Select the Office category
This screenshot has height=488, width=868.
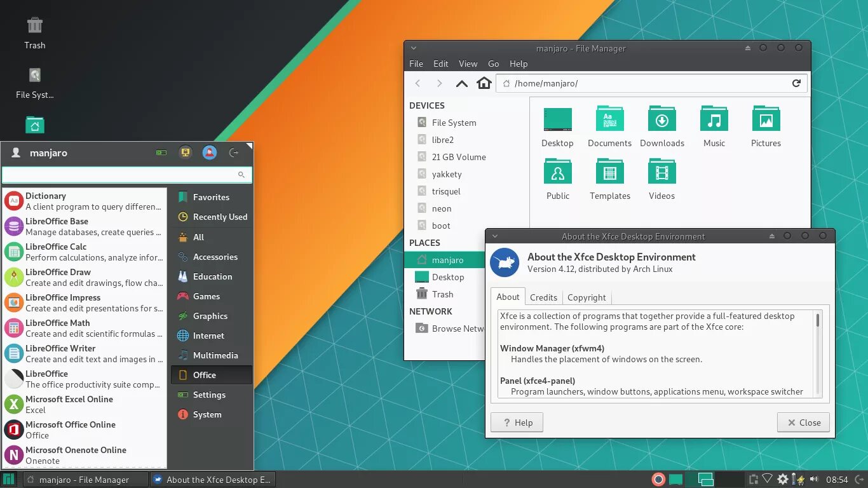tap(212, 375)
